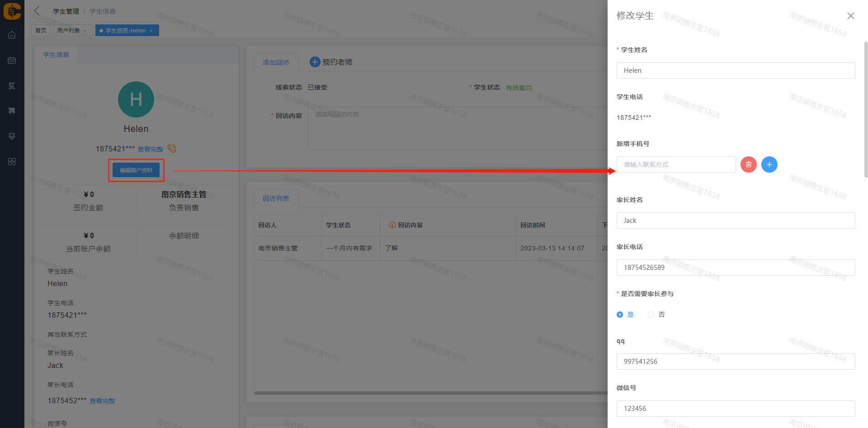
Task: Click the plus icon next to 预约老师
Action: click(315, 62)
